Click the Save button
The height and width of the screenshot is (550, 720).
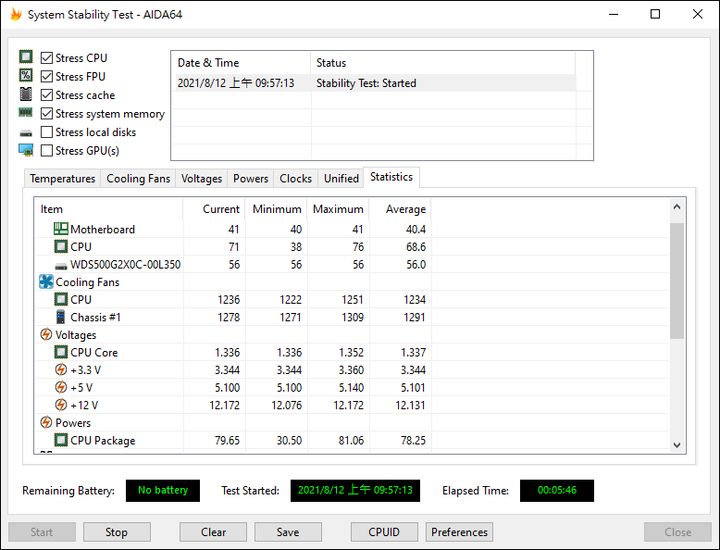click(288, 532)
